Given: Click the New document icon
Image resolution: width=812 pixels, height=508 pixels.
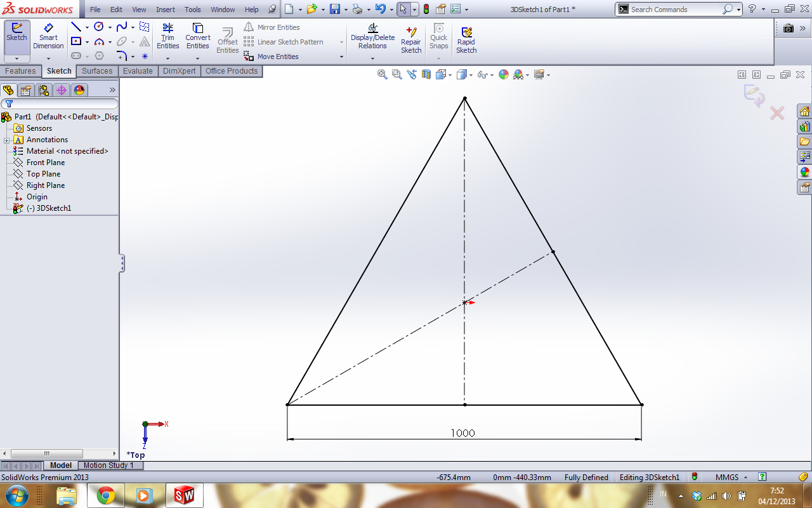Looking at the screenshot, I should [x=289, y=9].
